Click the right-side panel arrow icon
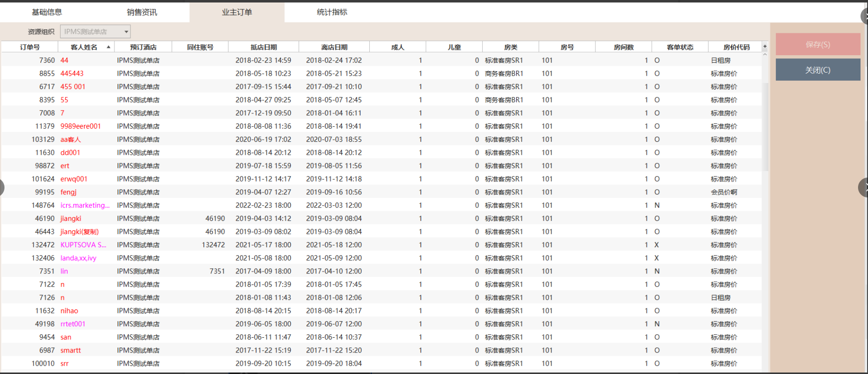Image resolution: width=868 pixels, height=374 pixels. click(864, 187)
